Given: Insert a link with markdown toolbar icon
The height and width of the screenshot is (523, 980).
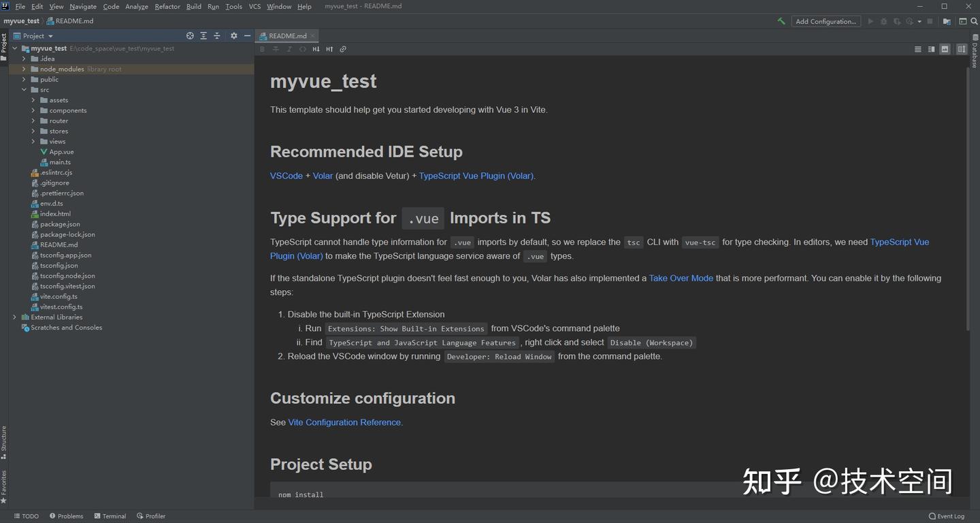Looking at the screenshot, I should pos(343,49).
